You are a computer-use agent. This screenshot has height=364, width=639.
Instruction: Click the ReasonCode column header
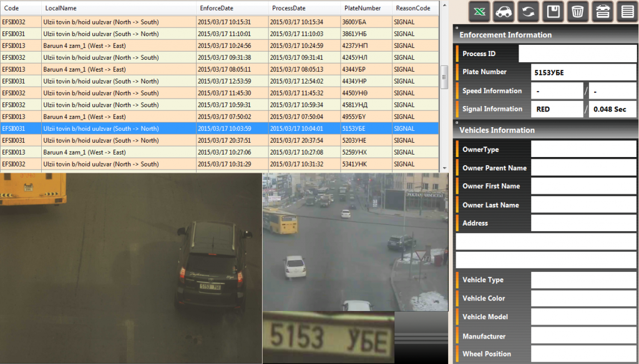click(x=412, y=8)
